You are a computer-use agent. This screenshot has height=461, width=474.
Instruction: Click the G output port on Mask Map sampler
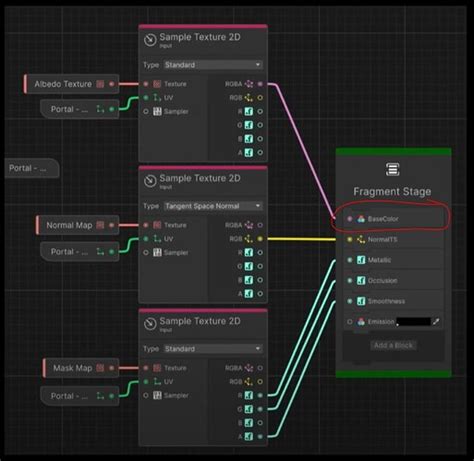[260, 409]
